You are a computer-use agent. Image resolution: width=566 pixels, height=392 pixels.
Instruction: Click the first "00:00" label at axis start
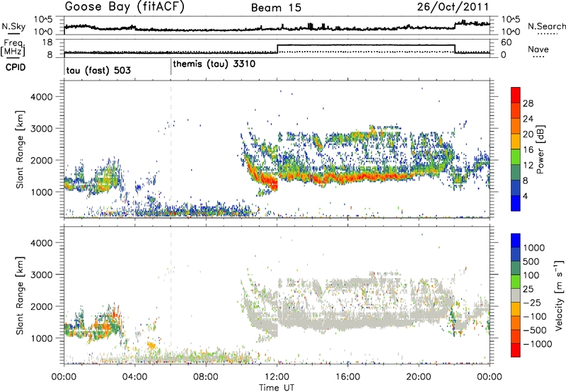[x=64, y=377]
